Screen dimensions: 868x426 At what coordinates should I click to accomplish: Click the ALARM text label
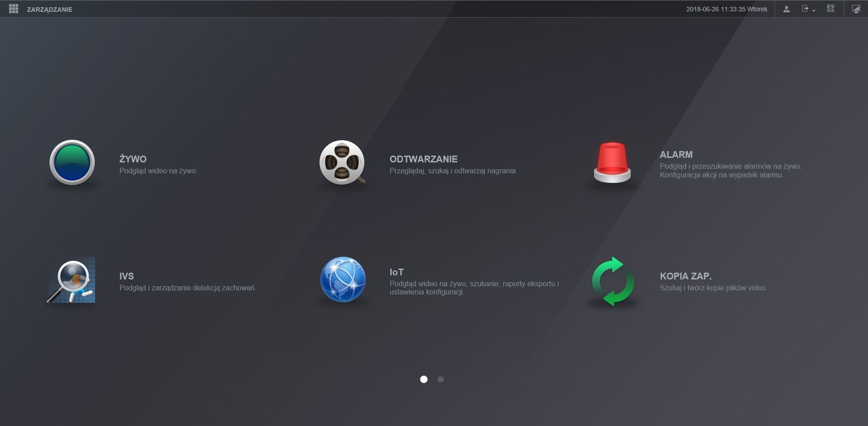pyautogui.click(x=676, y=155)
